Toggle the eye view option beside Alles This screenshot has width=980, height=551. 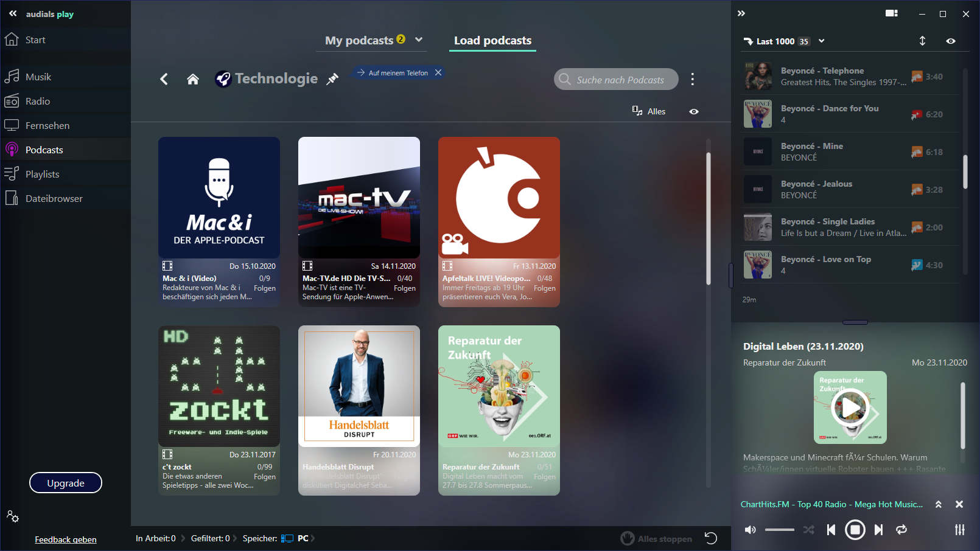(694, 111)
